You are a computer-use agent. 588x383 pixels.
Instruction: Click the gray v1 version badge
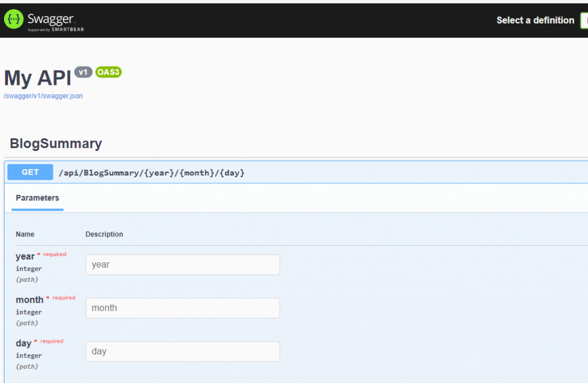[x=83, y=72]
